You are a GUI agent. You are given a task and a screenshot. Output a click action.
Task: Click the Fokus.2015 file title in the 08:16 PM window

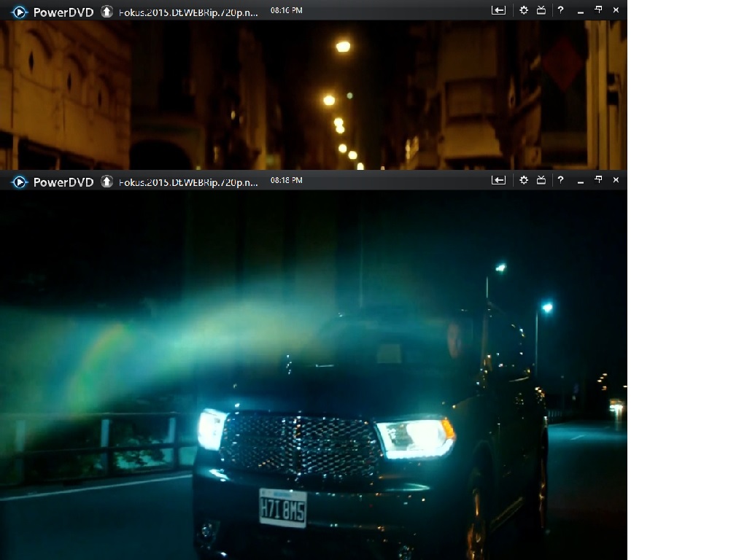[x=188, y=13]
